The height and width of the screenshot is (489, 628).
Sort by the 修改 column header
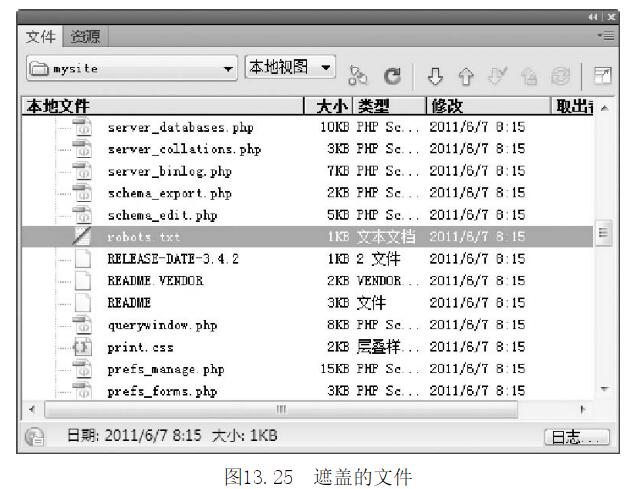(x=448, y=105)
